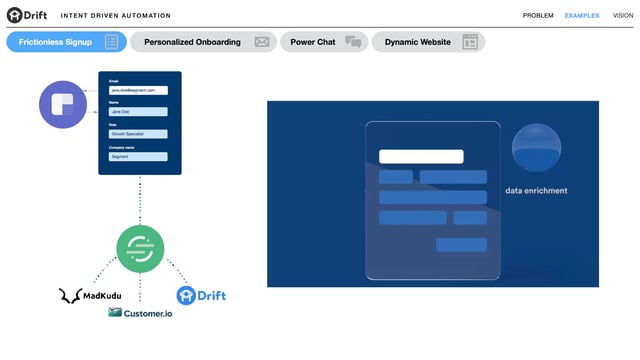Click the envelope icon on Personalized Onboarding
The image size is (640, 360).
262,42
